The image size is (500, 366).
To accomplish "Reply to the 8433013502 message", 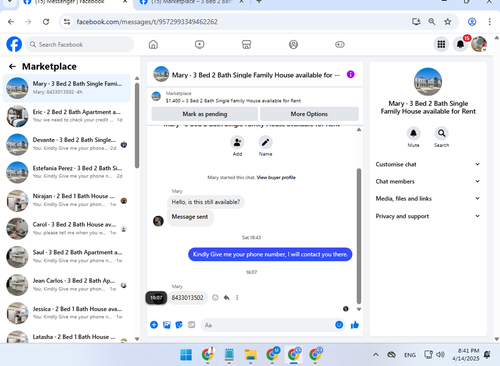I will click(227, 298).
